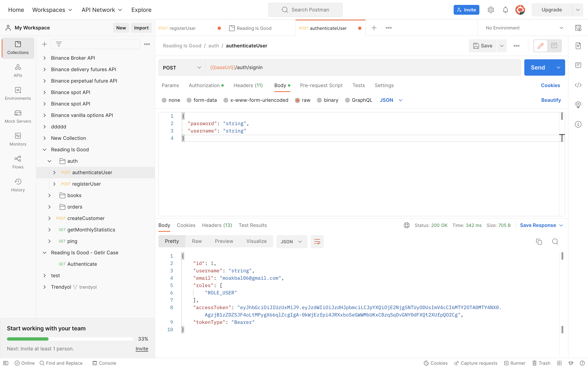Viewport: 588px width, 368px height.
Task: Expand the books folder
Action: point(49,195)
